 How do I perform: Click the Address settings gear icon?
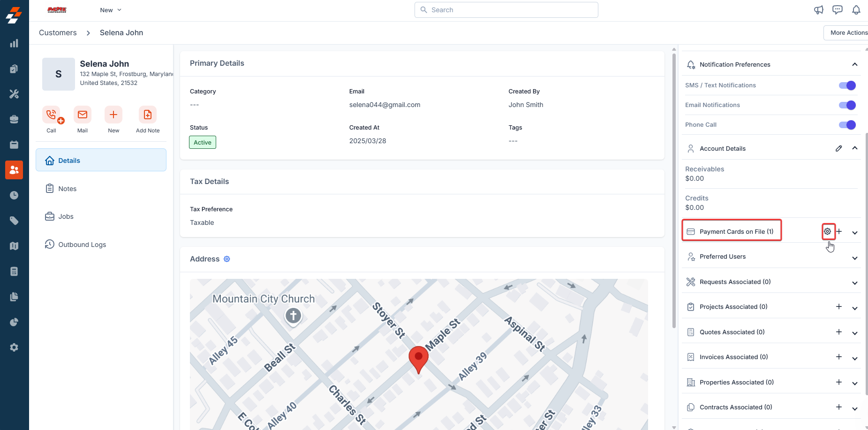tap(227, 259)
